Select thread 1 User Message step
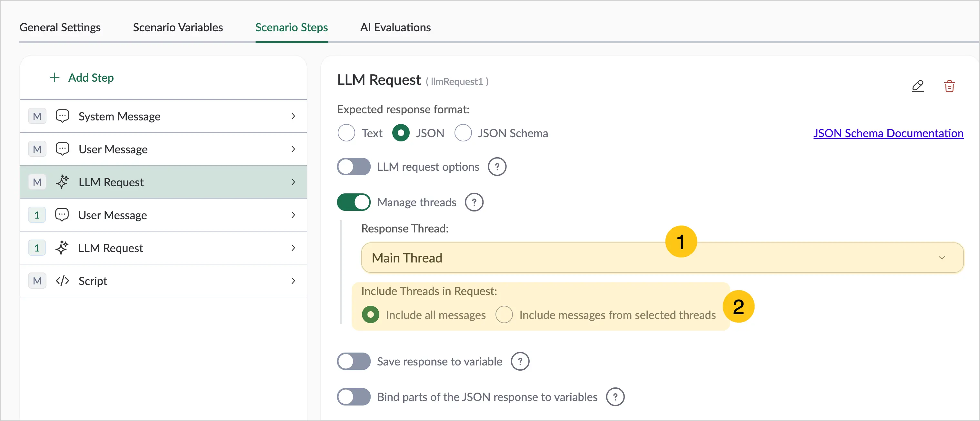Image resolution: width=980 pixels, height=421 pixels. [163, 215]
